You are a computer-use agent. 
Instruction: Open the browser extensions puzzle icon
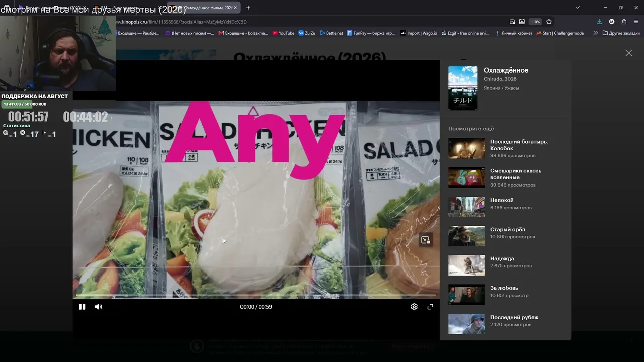[624, 22]
